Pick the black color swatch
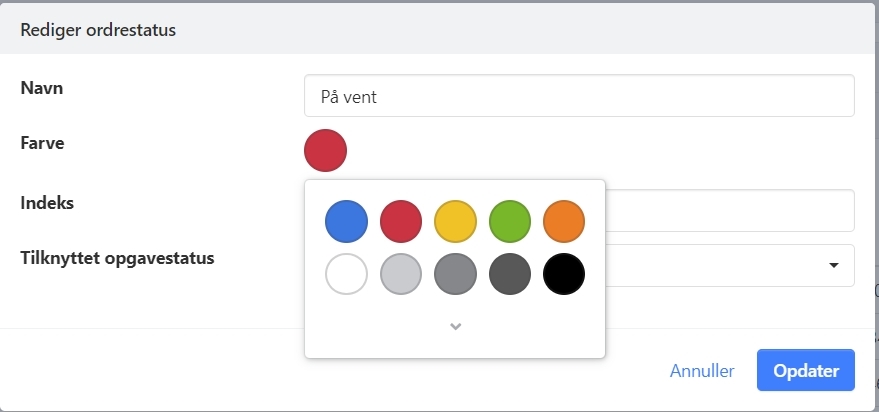879x412 pixels. [564, 274]
